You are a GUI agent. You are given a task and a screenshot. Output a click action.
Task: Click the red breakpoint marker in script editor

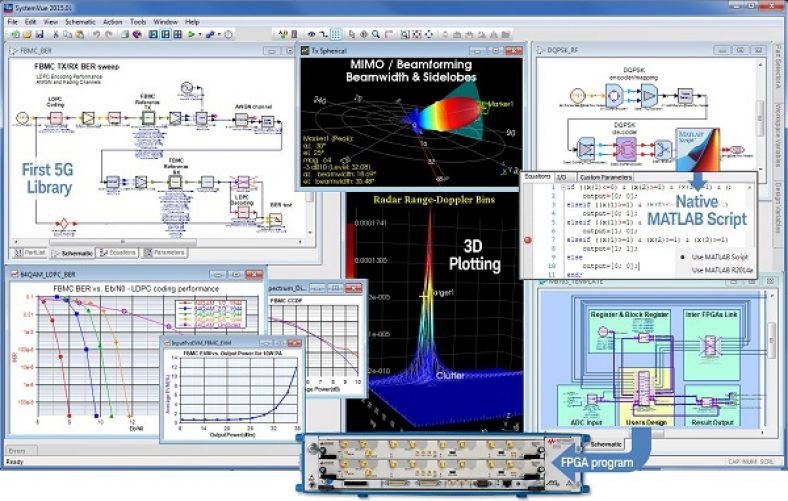pos(528,240)
